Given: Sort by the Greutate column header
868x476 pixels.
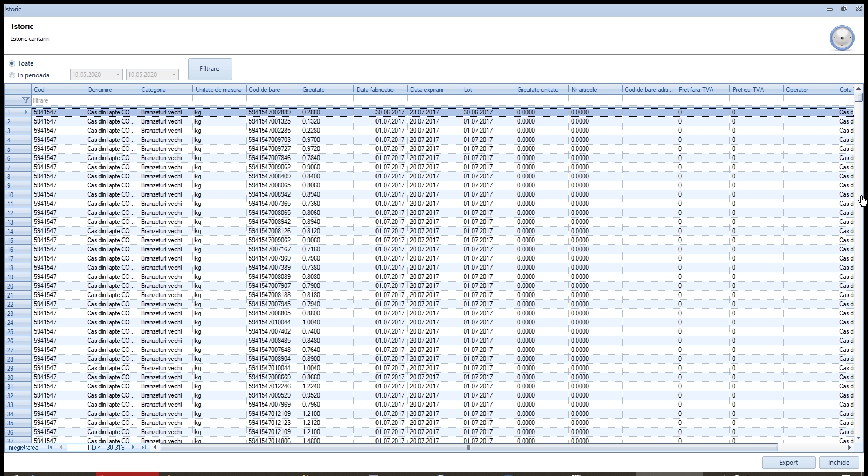Looking at the screenshot, I should (327, 90).
